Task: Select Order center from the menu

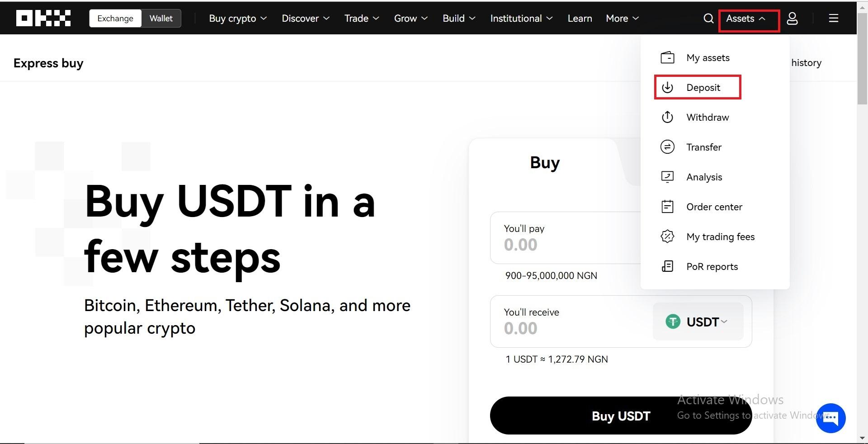Action: (714, 207)
